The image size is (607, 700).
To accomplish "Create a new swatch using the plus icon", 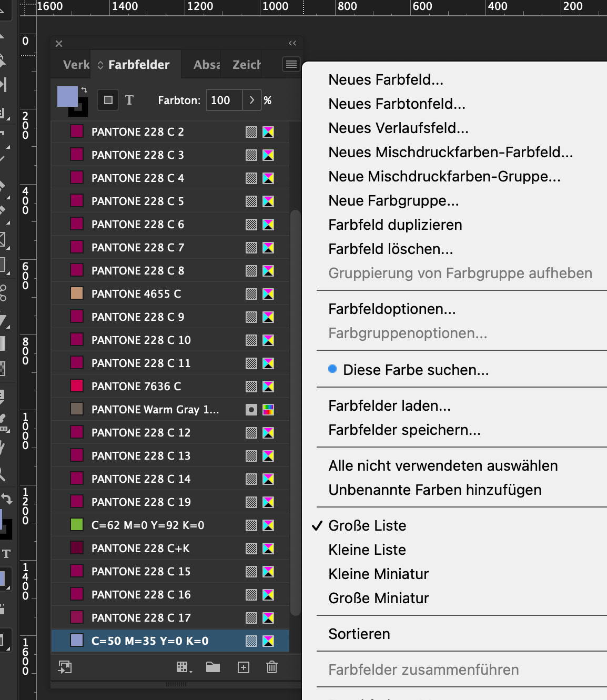I will [243, 667].
